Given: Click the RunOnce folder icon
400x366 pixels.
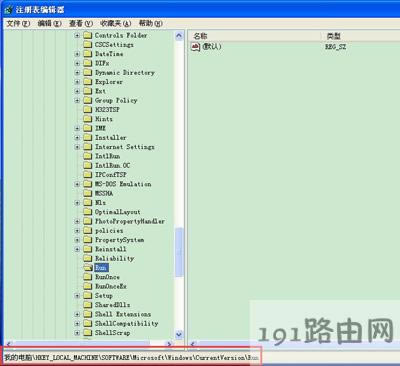Looking at the screenshot, I should (88, 277).
